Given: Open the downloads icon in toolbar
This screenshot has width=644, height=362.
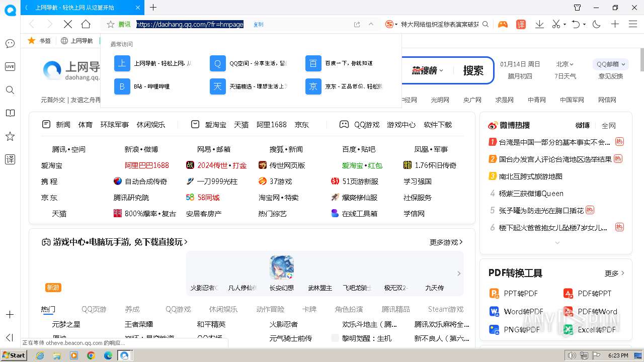Looking at the screenshot, I should coord(539,24).
